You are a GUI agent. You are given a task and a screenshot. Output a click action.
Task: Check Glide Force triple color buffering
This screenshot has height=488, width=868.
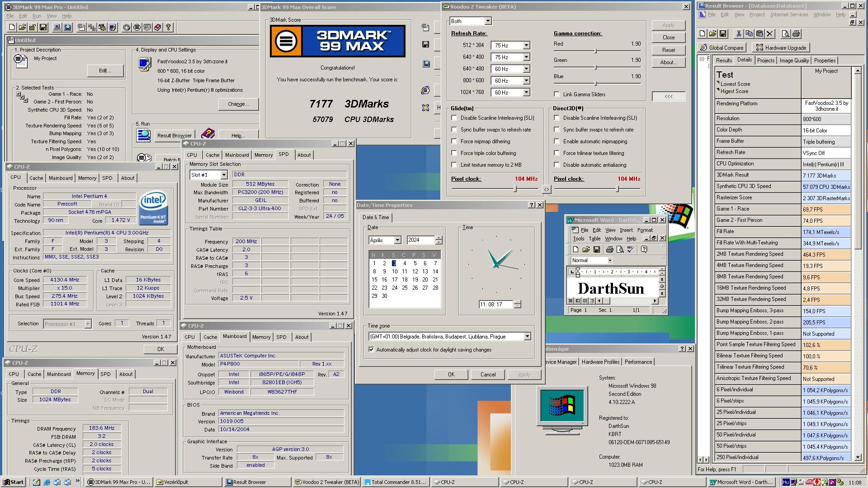(x=454, y=153)
